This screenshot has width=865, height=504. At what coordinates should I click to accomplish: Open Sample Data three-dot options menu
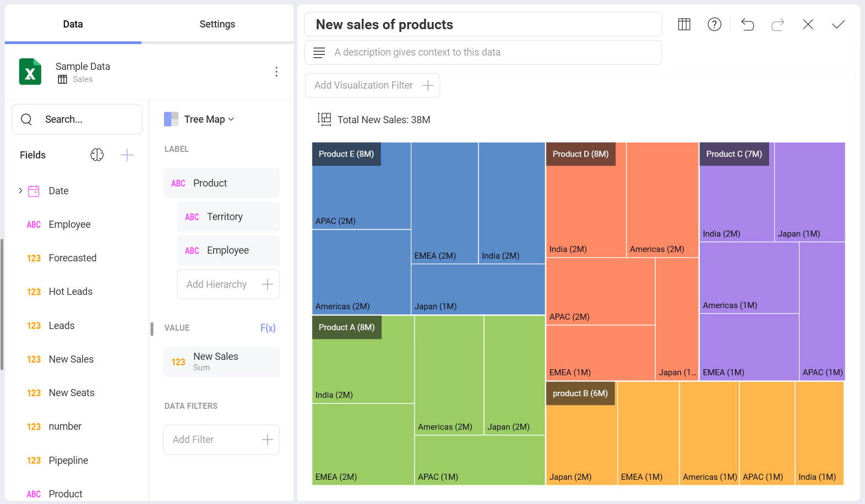276,72
